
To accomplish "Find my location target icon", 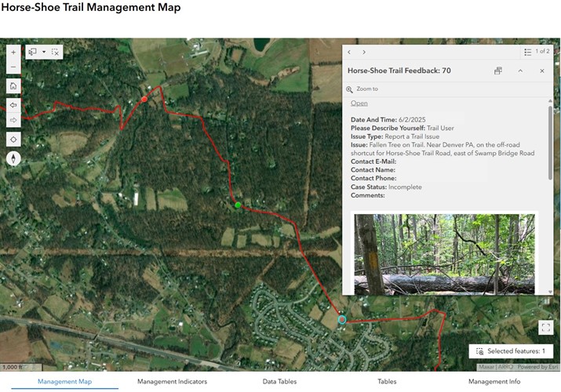I will (13, 140).
